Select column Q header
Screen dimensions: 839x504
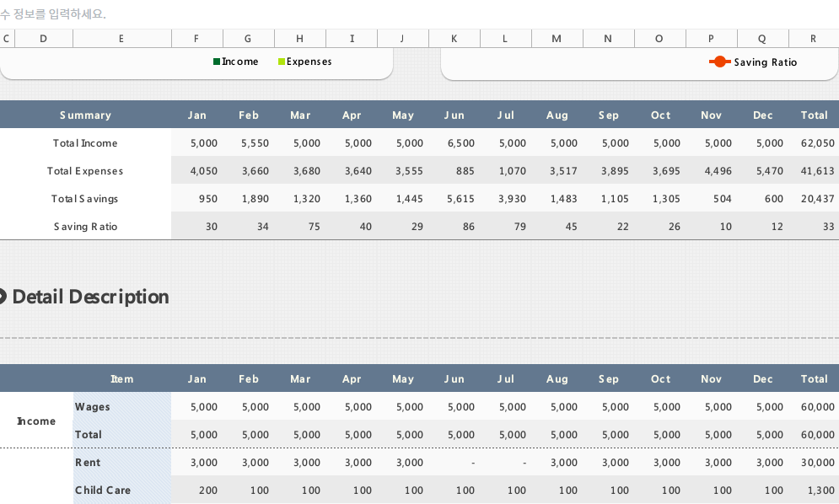click(x=762, y=39)
